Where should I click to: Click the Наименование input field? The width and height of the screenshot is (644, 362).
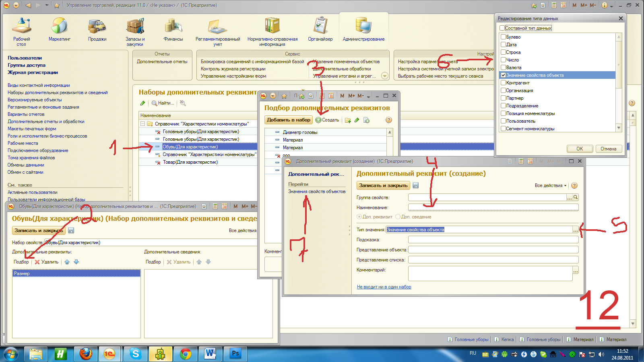(x=493, y=208)
